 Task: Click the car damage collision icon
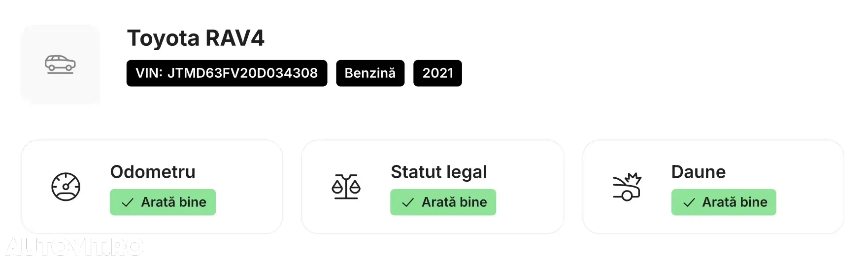point(627,187)
